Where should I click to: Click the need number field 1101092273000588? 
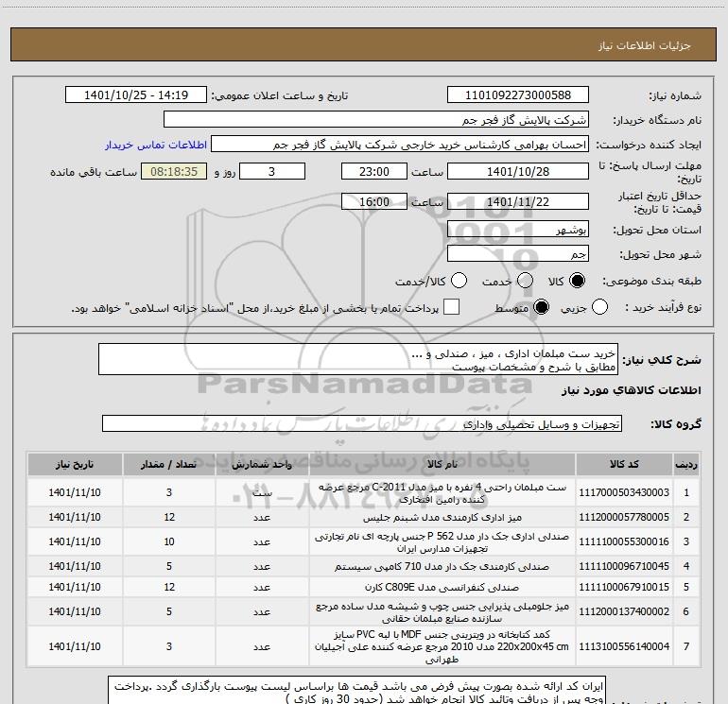coord(518,95)
